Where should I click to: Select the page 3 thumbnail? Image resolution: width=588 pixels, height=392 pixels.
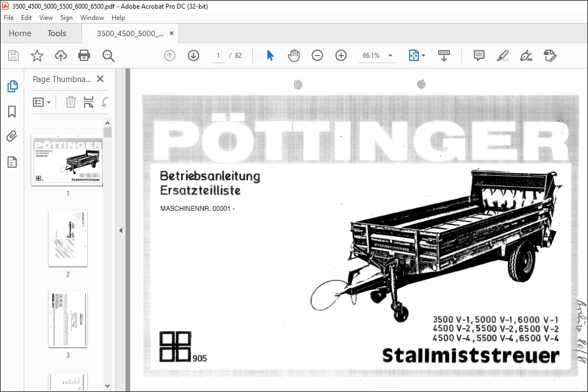pyautogui.click(x=68, y=320)
